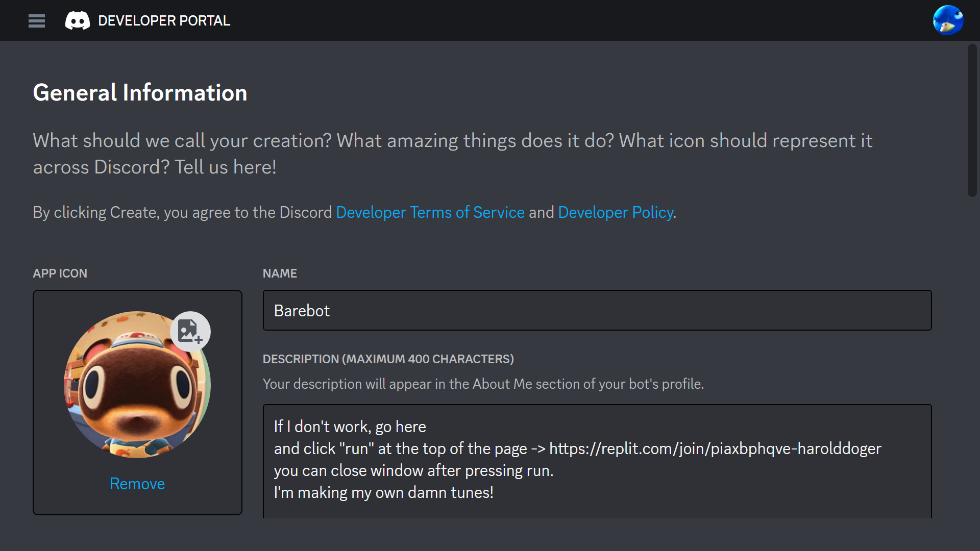Click Remove under the app icon
This screenshot has width=980, height=551.
click(x=137, y=484)
